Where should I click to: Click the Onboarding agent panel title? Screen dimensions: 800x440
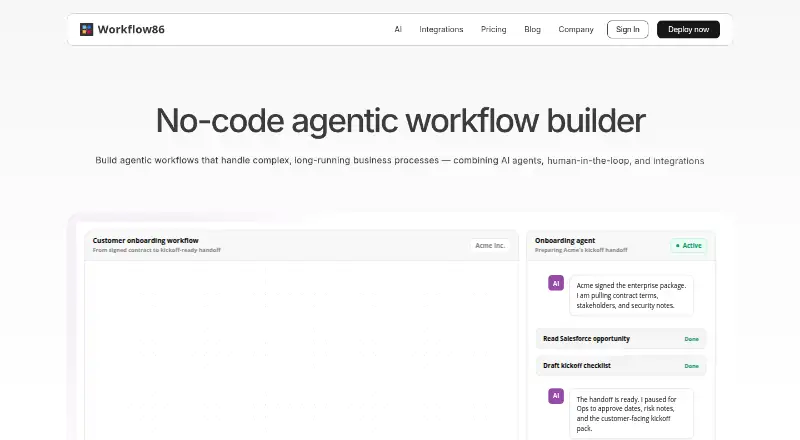coord(565,240)
